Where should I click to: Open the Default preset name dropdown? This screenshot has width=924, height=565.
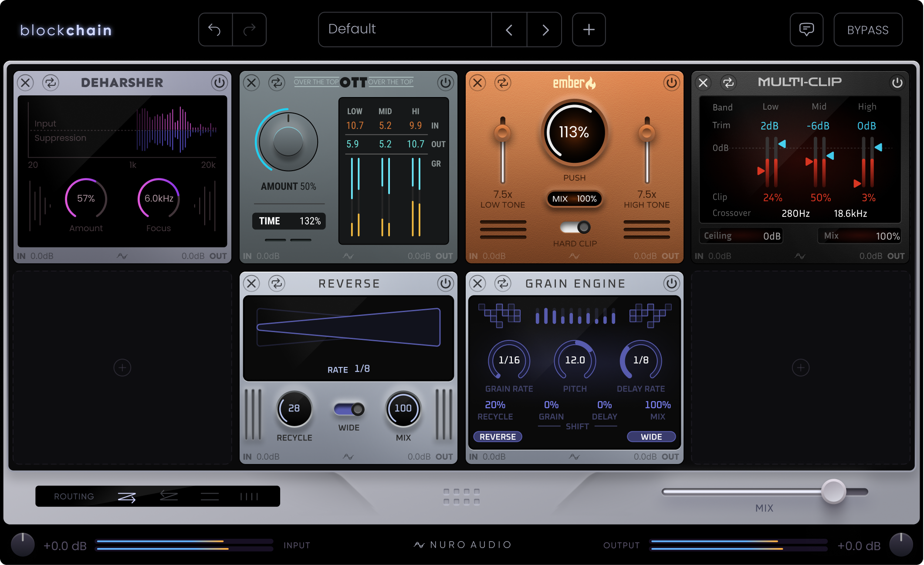tap(405, 30)
